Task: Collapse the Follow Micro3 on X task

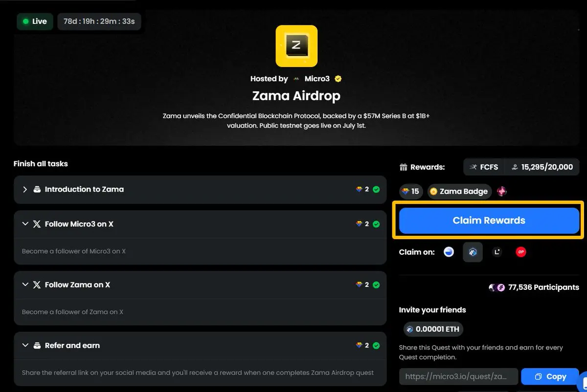Action: click(25, 224)
